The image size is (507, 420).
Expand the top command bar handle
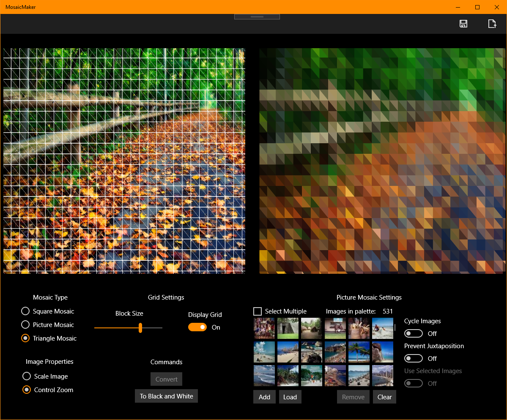pyautogui.click(x=257, y=16)
